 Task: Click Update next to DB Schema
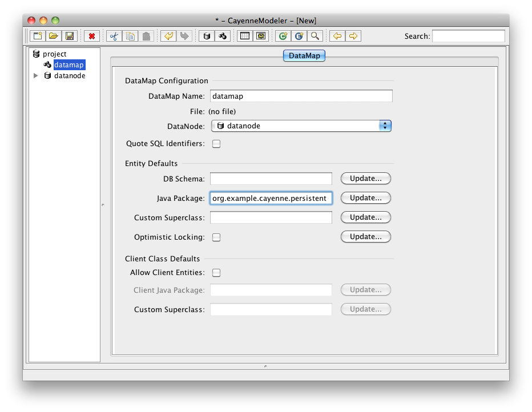pos(365,179)
